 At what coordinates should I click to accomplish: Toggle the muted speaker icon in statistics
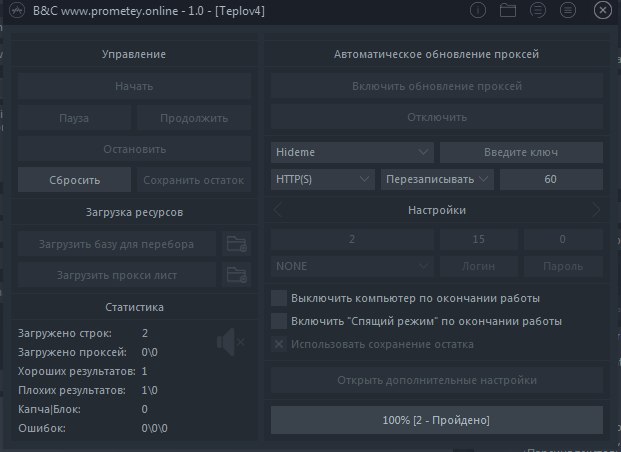pyautogui.click(x=230, y=344)
